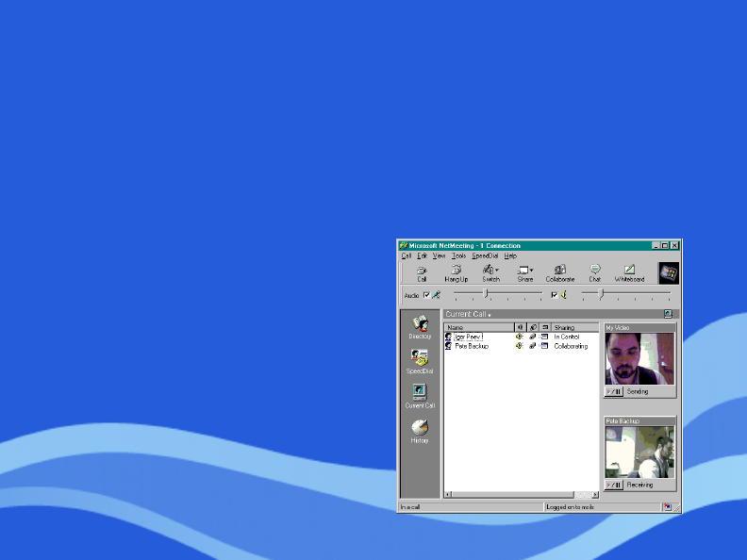Toggle the microphone checkbox in the Audio bar

point(426,295)
